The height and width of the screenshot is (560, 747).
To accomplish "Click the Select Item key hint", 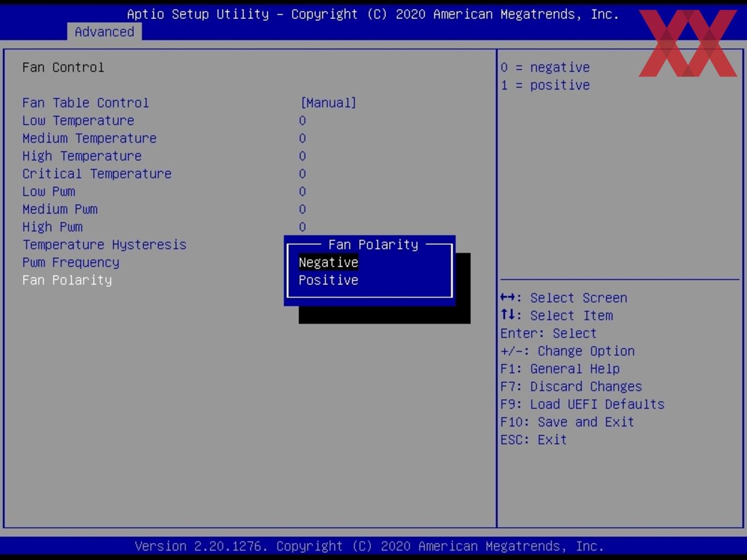I will [x=556, y=315].
